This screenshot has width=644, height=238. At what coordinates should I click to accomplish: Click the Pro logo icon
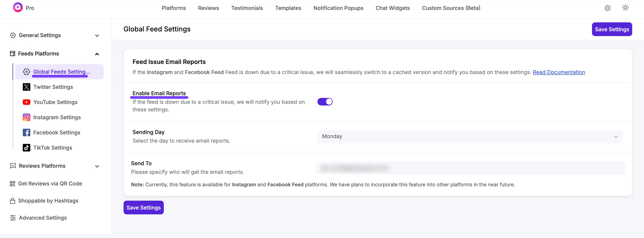[x=17, y=8]
